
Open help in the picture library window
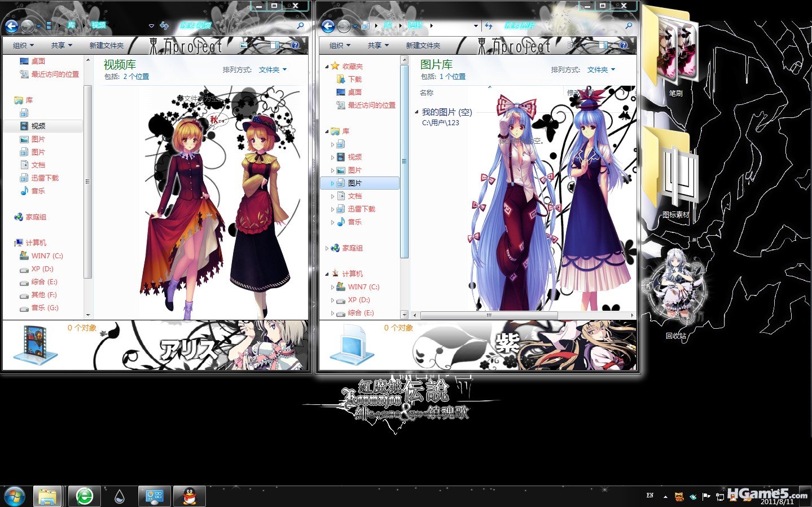click(623, 45)
